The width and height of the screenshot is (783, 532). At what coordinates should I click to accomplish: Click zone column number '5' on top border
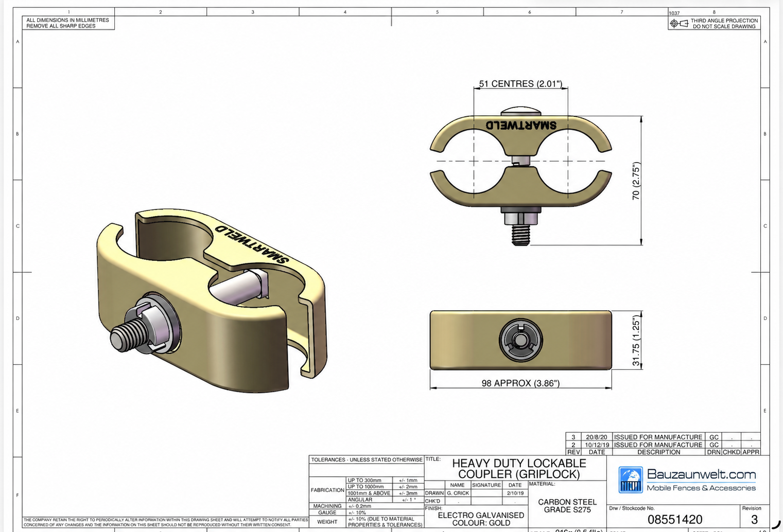(437, 12)
